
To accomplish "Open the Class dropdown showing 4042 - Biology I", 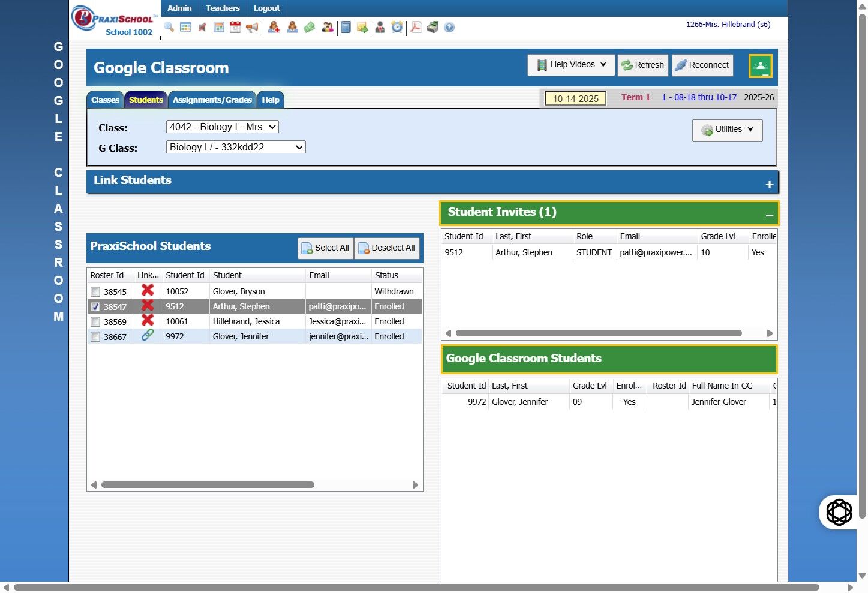I will [223, 127].
